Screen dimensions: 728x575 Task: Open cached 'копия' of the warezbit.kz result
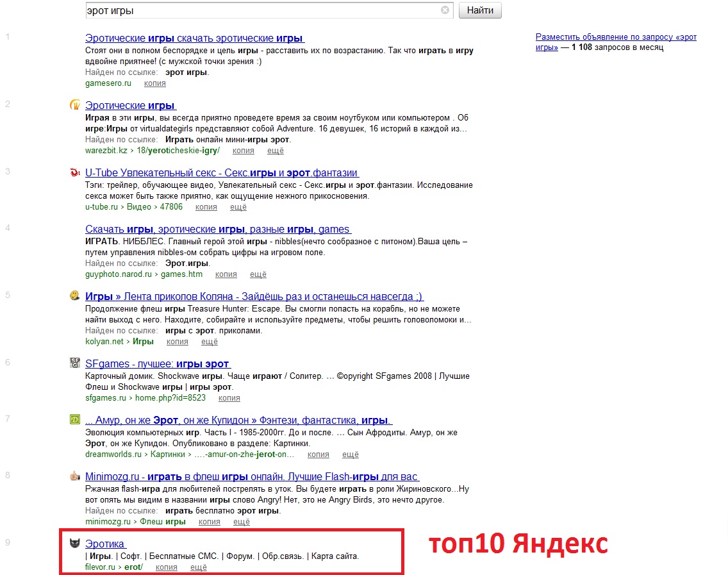coord(244,151)
